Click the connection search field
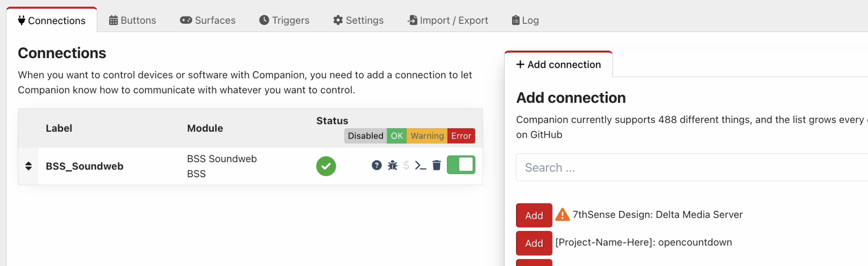The height and width of the screenshot is (266, 868). pos(691,167)
